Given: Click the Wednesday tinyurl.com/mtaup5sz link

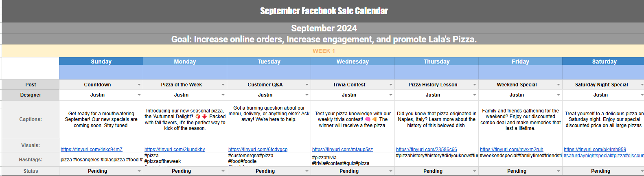Looking at the screenshot, I should (342, 150).
